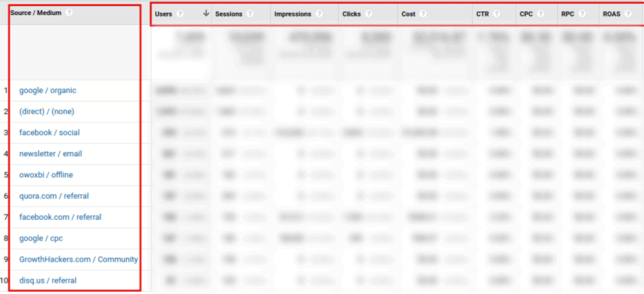Sort by the RPC column header

pos(568,14)
